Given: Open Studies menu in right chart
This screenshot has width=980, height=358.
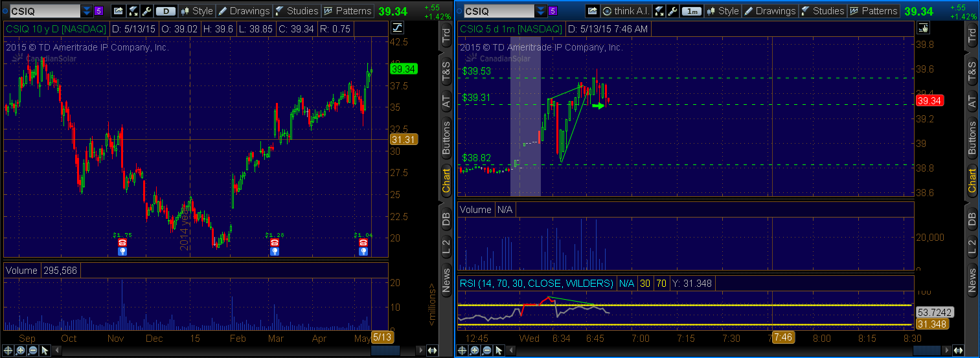Looking at the screenshot, I should [x=823, y=11].
